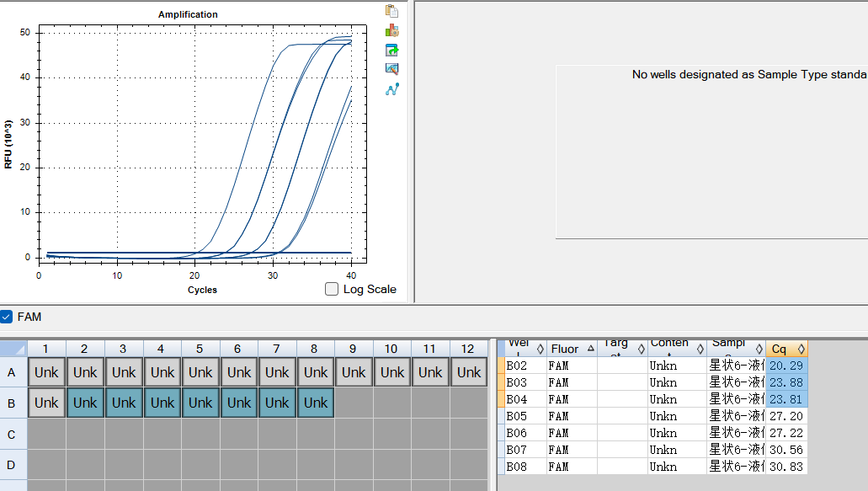Toggle well B1 Unk in the plate
868x491 pixels.
(46, 403)
